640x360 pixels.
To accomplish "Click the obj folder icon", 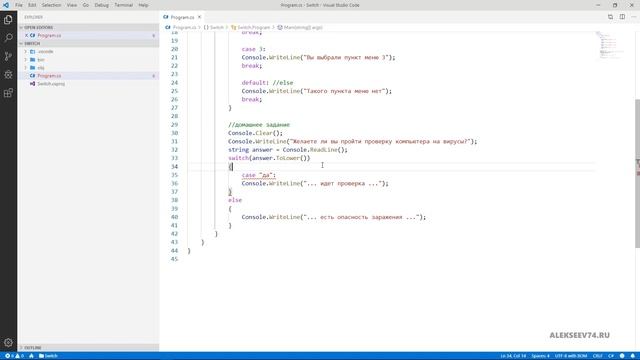I will pos(33,68).
